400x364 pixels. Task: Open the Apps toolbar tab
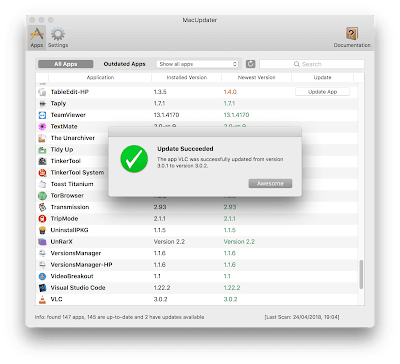(37, 37)
